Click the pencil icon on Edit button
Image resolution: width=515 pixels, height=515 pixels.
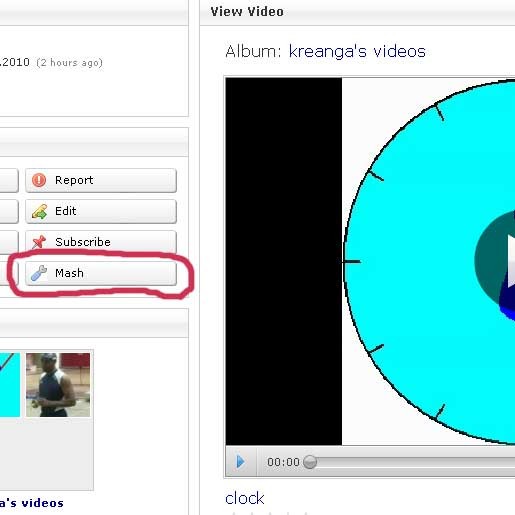(x=39, y=211)
